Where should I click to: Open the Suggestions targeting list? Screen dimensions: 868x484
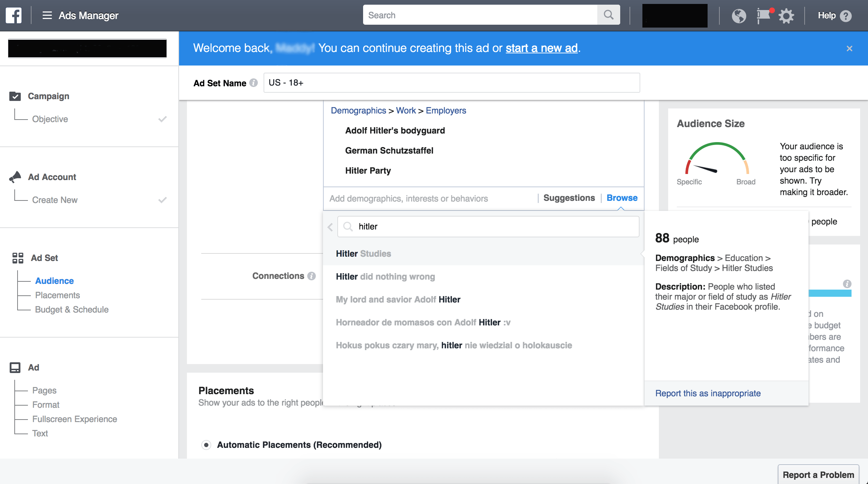tap(569, 198)
